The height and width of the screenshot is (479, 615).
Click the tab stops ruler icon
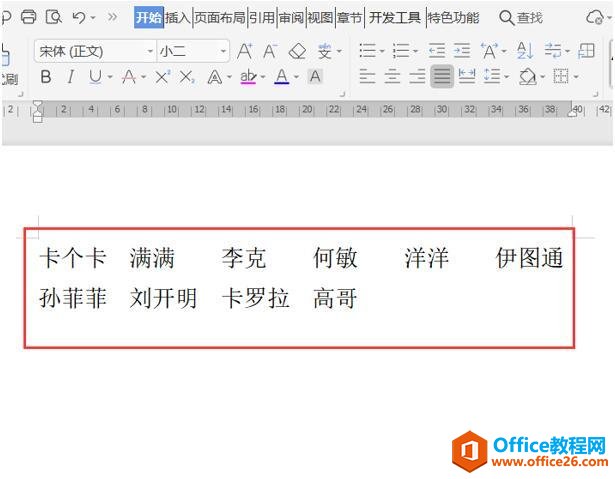(x=587, y=51)
